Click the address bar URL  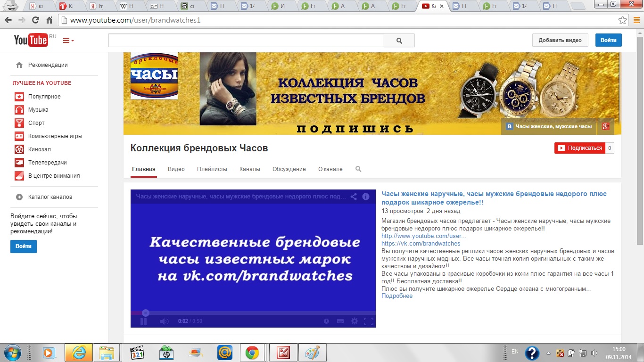135,21
